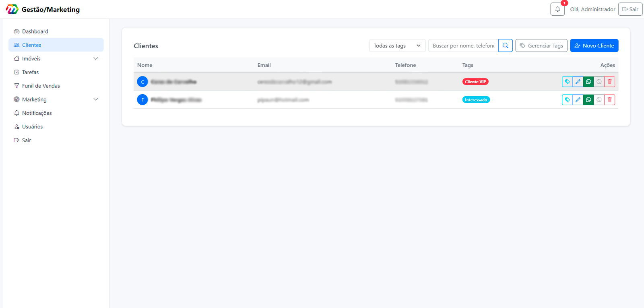Open Gerenciar Tags button
644x308 pixels.
(x=541, y=45)
